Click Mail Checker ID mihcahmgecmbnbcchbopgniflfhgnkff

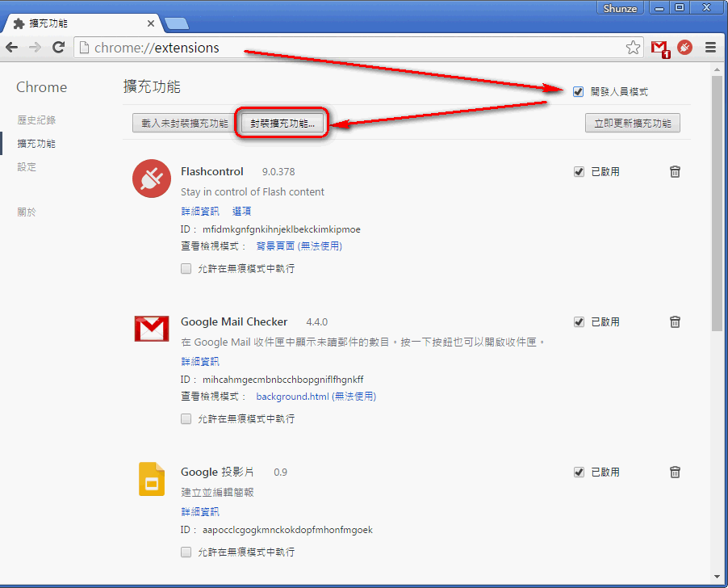(282, 380)
